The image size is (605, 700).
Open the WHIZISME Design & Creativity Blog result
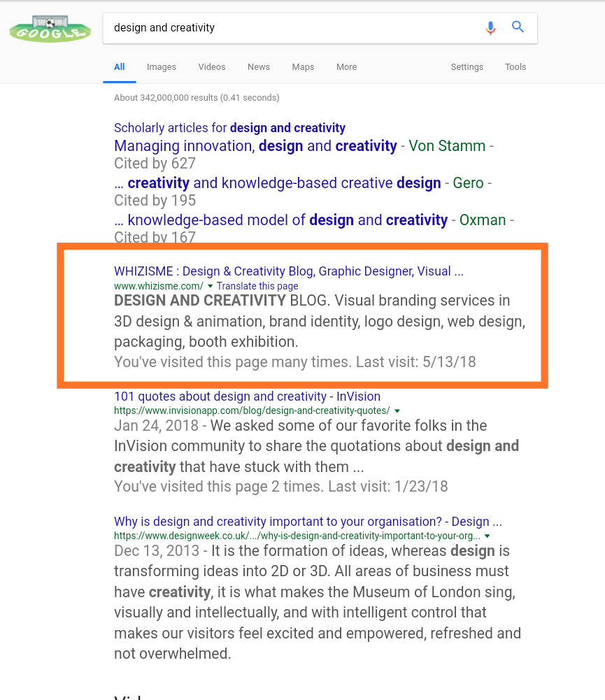point(288,271)
